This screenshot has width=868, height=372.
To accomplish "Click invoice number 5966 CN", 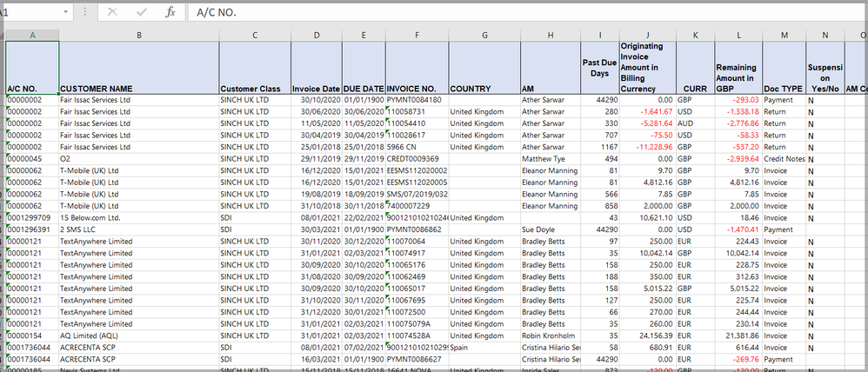I will coord(417,147).
